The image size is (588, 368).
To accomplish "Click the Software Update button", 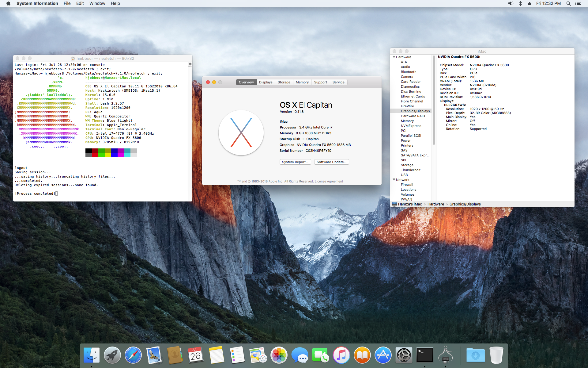I will pyautogui.click(x=331, y=162).
